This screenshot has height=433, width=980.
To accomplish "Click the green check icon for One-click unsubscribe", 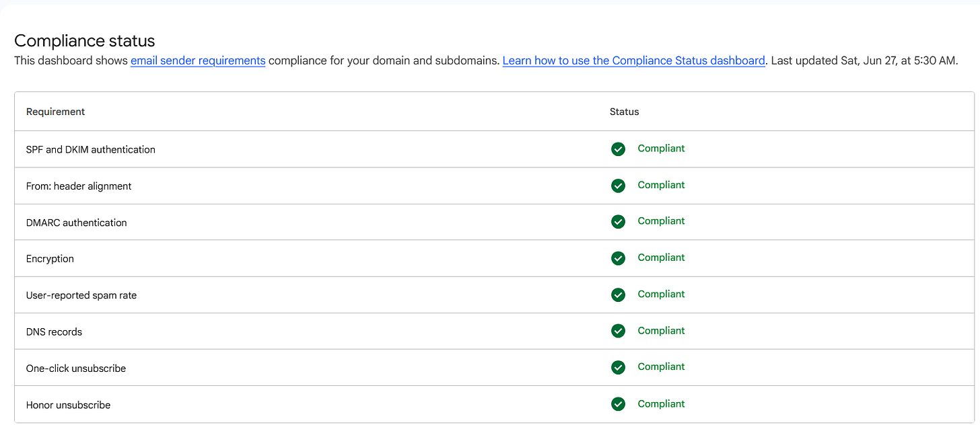I will coord(618,368).
